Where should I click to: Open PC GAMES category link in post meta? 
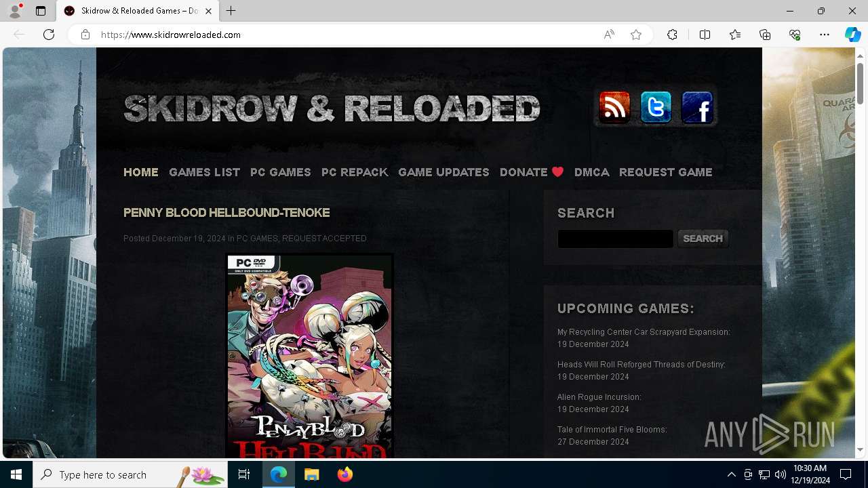pyautogui.click(x=257, y=239)
